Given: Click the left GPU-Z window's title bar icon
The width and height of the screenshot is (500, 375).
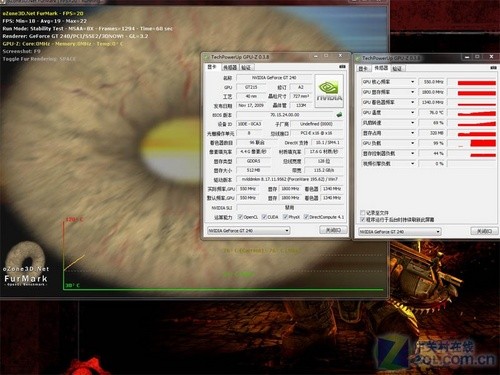Looking at the screenshot, I should pos(206,57).
